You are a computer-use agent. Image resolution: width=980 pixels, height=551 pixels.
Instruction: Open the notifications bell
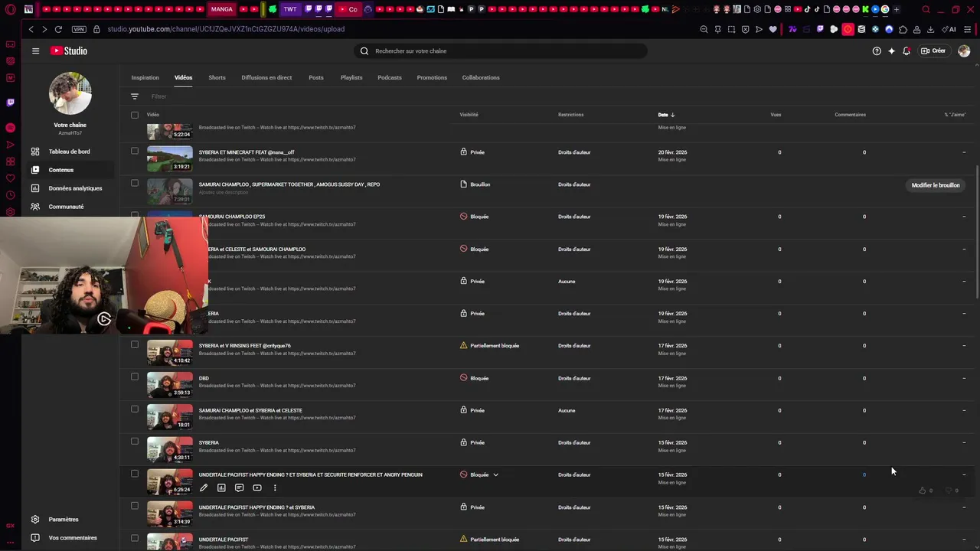(906, 51)
